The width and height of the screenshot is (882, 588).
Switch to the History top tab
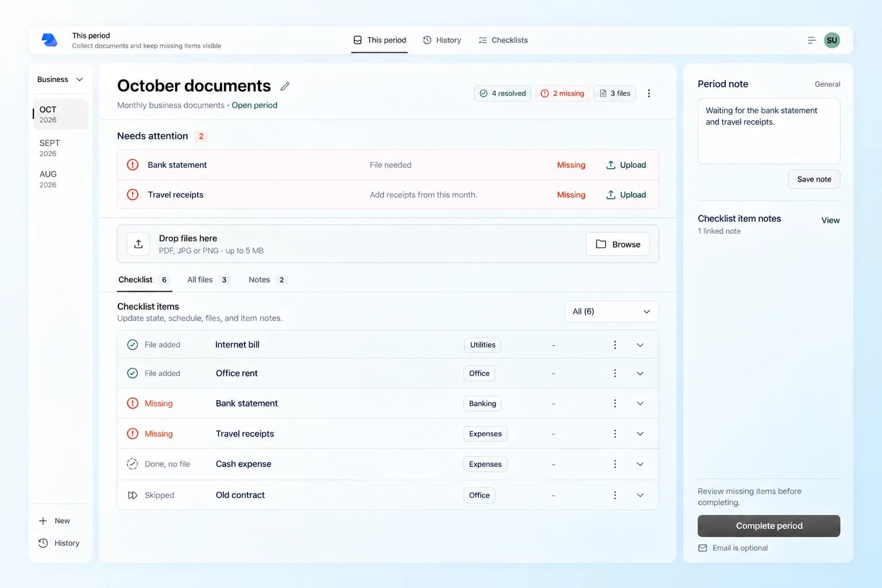442,40
